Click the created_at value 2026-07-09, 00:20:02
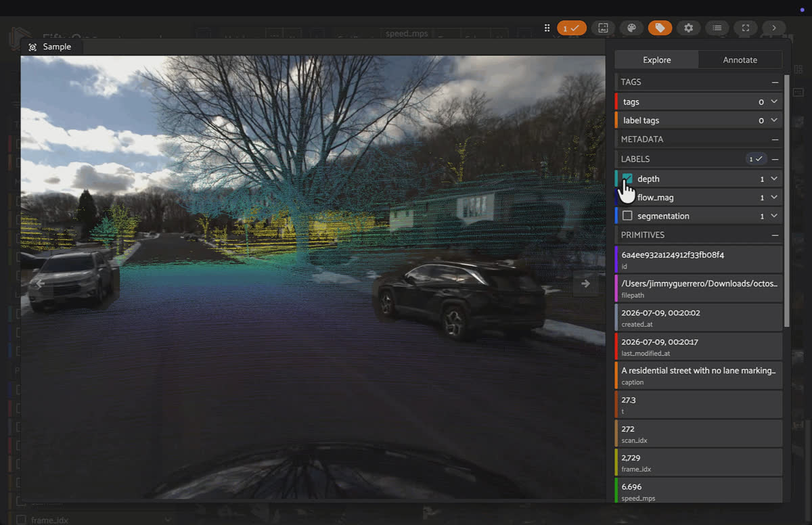The width and height of the screenshot is (812, 525). (x=660, y=313)
